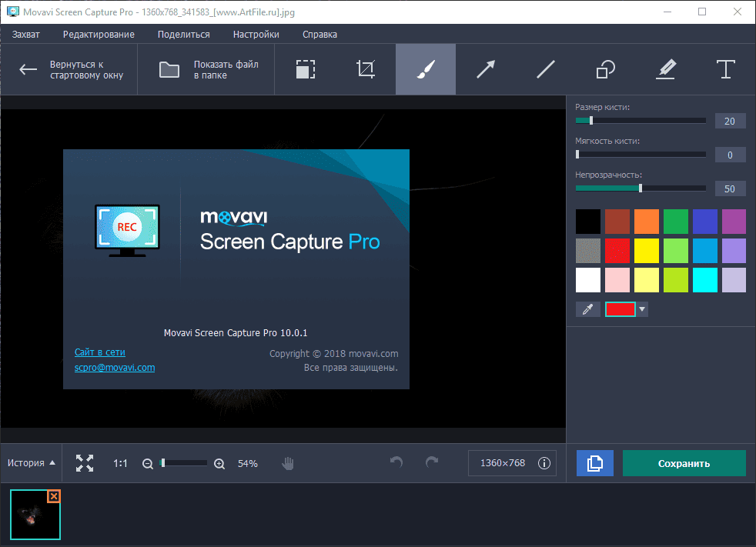
Task: Select the selection frame tool
Action: (x=306, y=70)
